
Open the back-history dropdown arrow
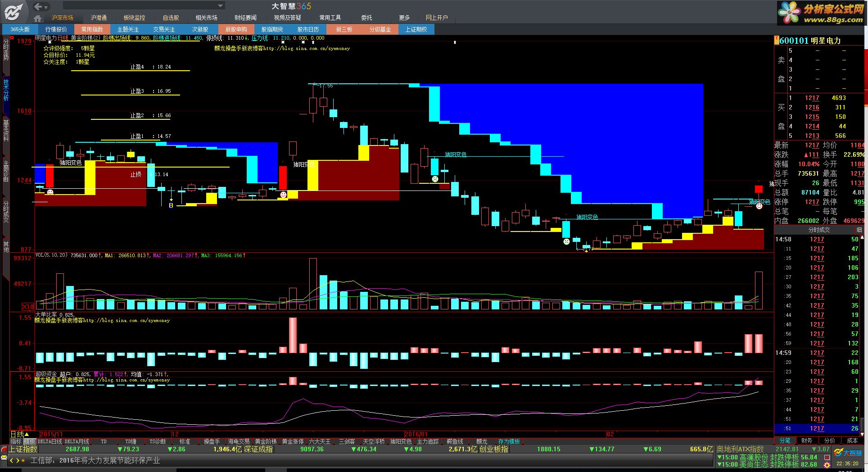click(x=47, y=7)
